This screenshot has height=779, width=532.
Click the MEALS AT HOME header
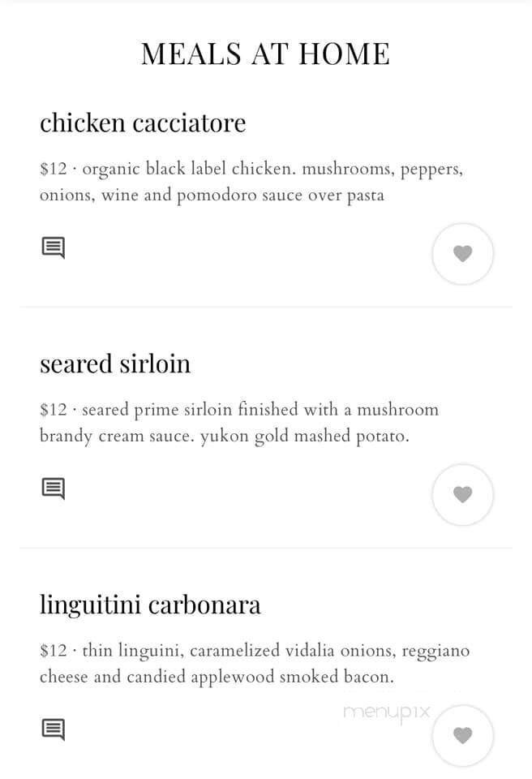[266, 54]
